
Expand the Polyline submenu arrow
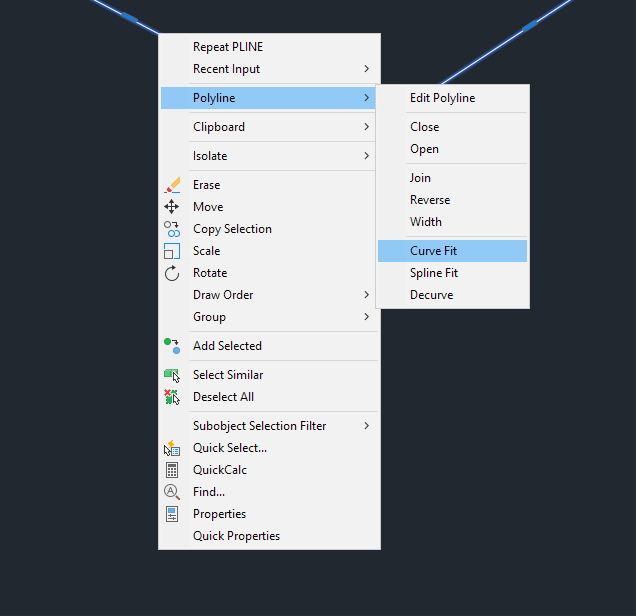(367, 98)
